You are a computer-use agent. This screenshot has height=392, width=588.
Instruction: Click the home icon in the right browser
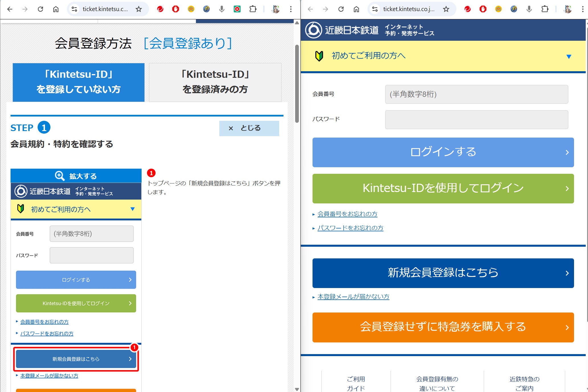click(356, 9)
